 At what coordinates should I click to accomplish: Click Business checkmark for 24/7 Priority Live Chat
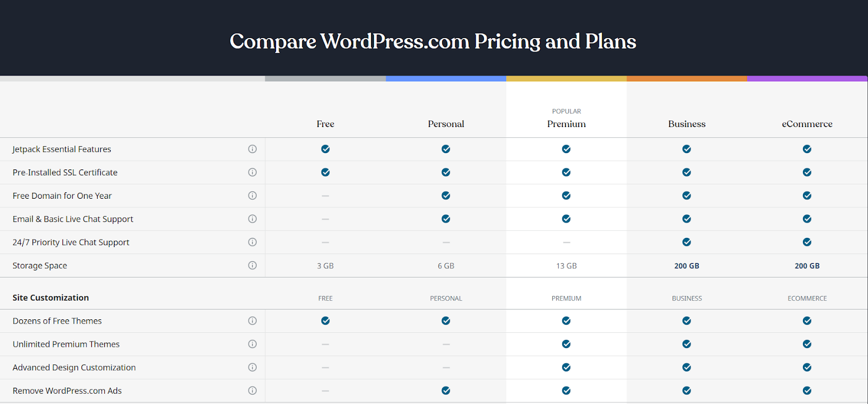[687, 242]
